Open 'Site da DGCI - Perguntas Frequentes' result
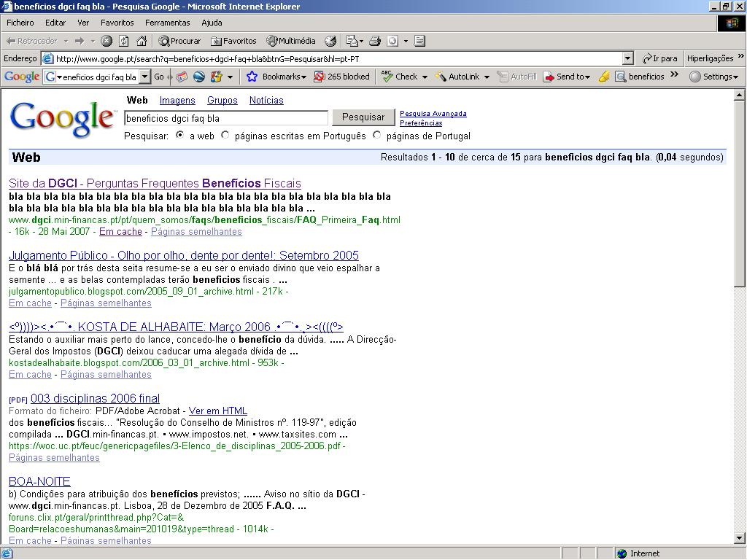Image resolution: width=747 pixels, height=560 pixels. tap(155, 183)
